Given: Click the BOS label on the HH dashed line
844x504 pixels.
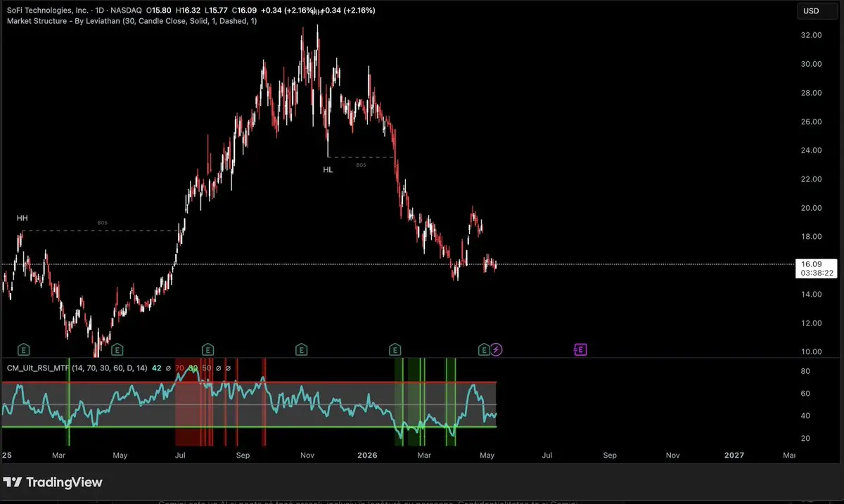Looking at the screenshot, I should (102, 223).
